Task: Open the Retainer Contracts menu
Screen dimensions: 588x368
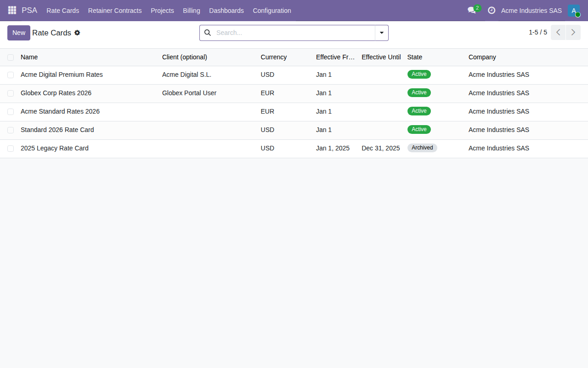Action: tap(115, 11)
